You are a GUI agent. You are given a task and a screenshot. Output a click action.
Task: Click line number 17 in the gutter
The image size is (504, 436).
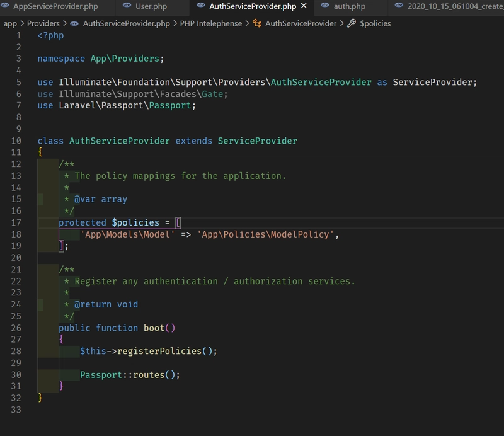tap(16, 222)
